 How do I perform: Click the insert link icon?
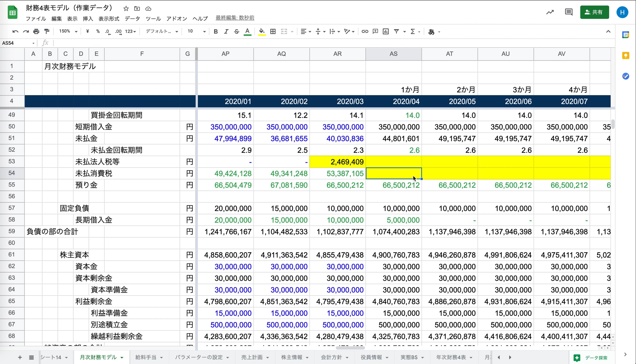(x=365, y=31)
